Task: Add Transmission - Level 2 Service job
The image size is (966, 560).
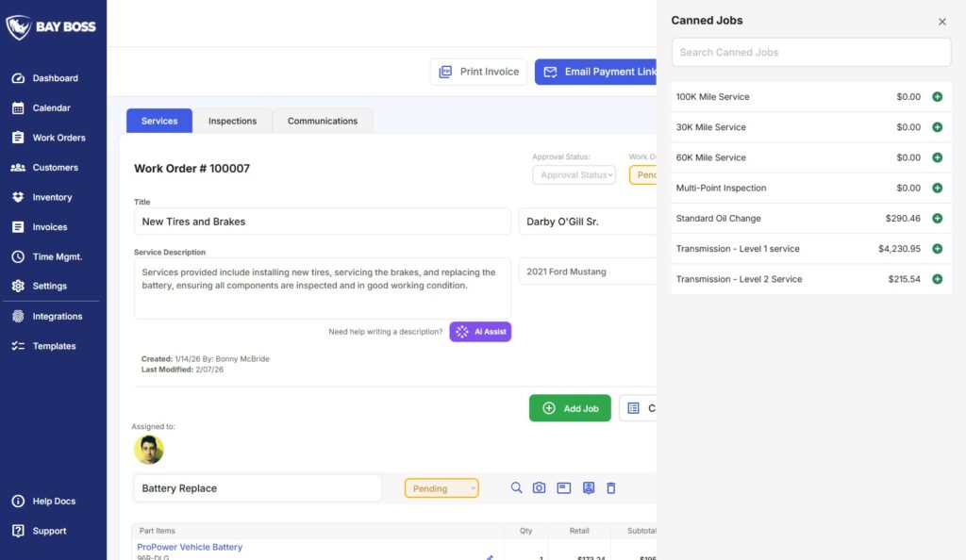Action: tap(937, 279)
